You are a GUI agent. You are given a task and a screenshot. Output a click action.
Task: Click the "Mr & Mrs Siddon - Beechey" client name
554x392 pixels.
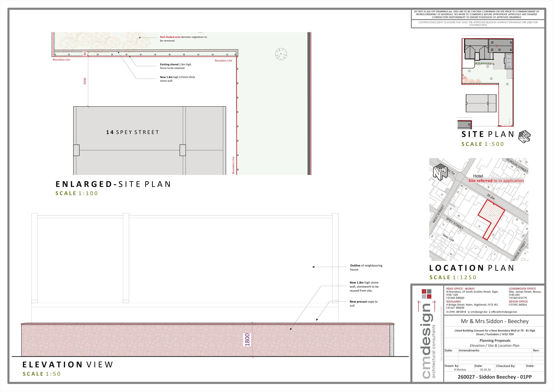click(495, 321)
